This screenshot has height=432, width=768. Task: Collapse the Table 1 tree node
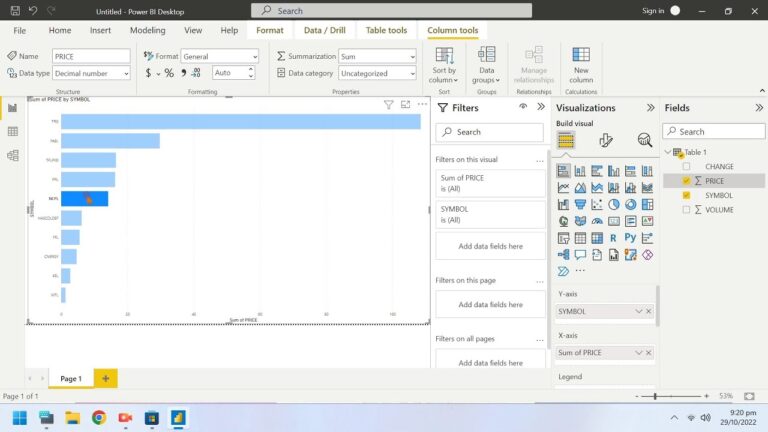click(x=668, y=152)
